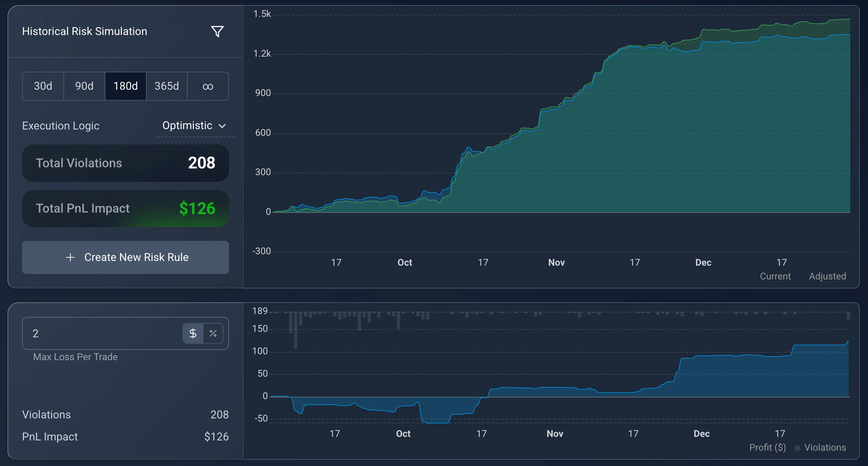The height and width of the screenshot is (466, 868).
Task: Switch max loss unit to dollars
Action: point(193,333)
